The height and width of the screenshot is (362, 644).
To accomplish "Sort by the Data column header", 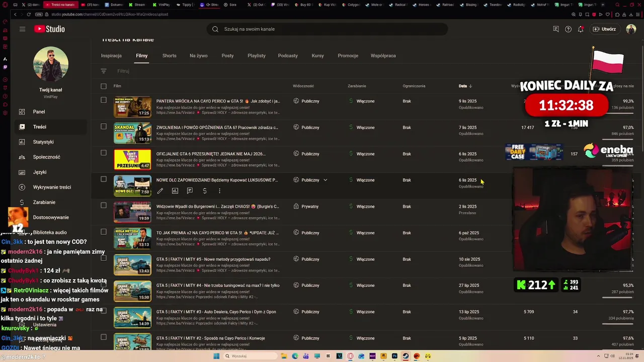I will (465, 86).
